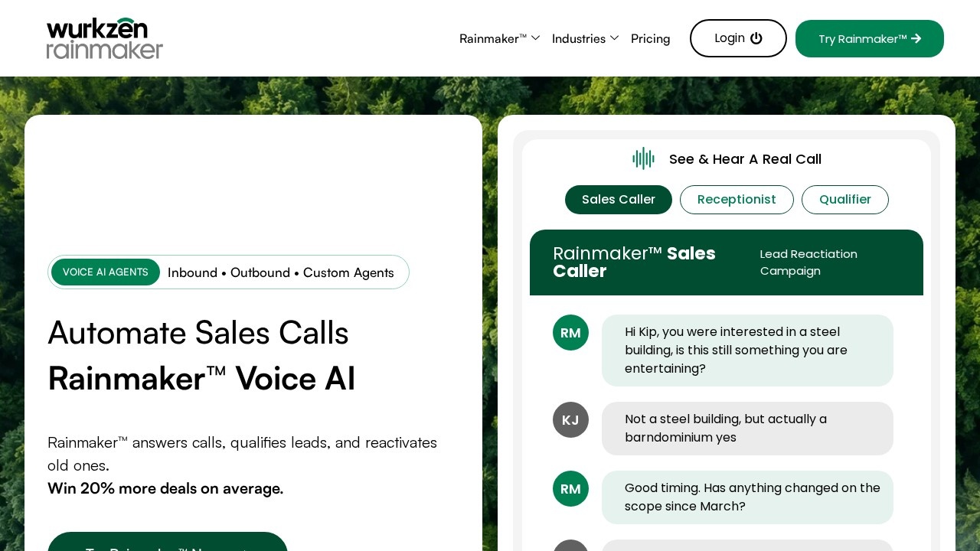Click the 'Hi Kip' message bubble
The height and width of the screenshot is (551, 980).
point(747,350)
